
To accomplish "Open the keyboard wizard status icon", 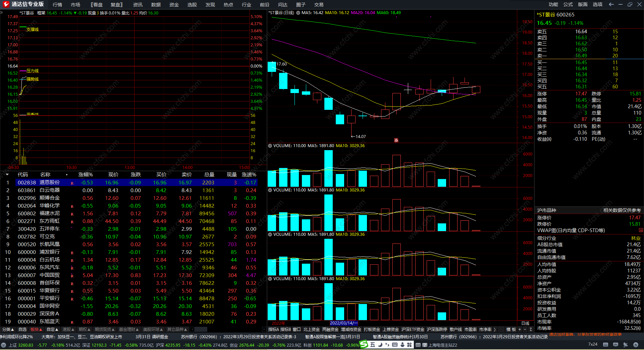I will click(x=605, y=345).
